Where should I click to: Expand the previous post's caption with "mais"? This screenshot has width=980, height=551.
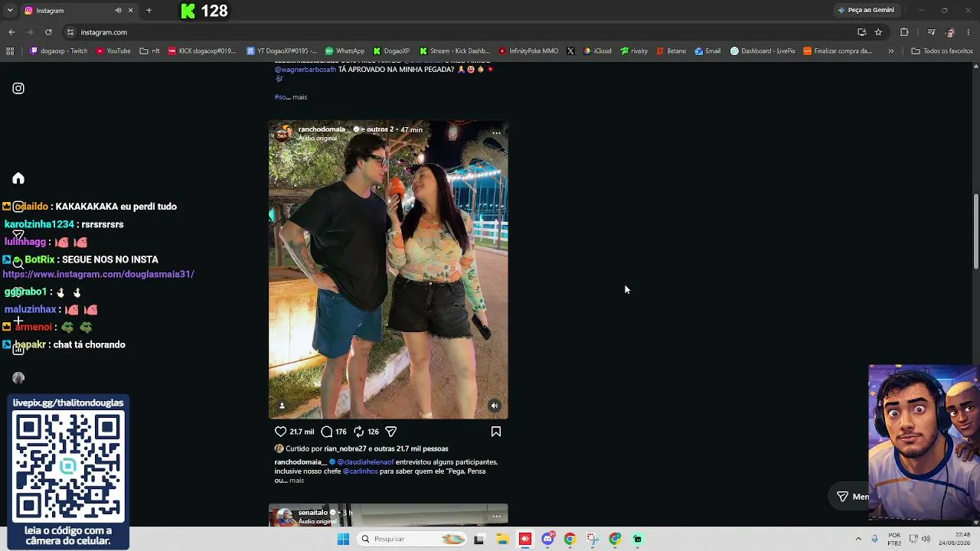299,97
